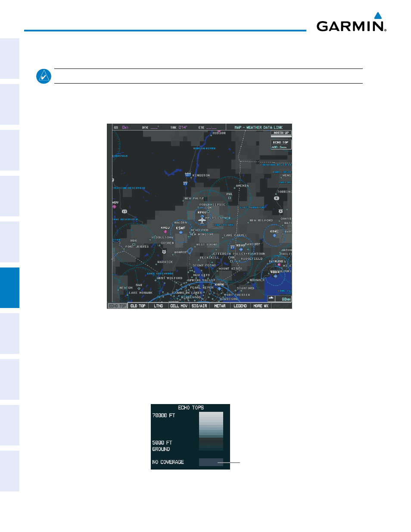Click the NORTH UP orientation indicator
Image resolution: width=411 pixels, height=532 pixels.
coord(281,133)
